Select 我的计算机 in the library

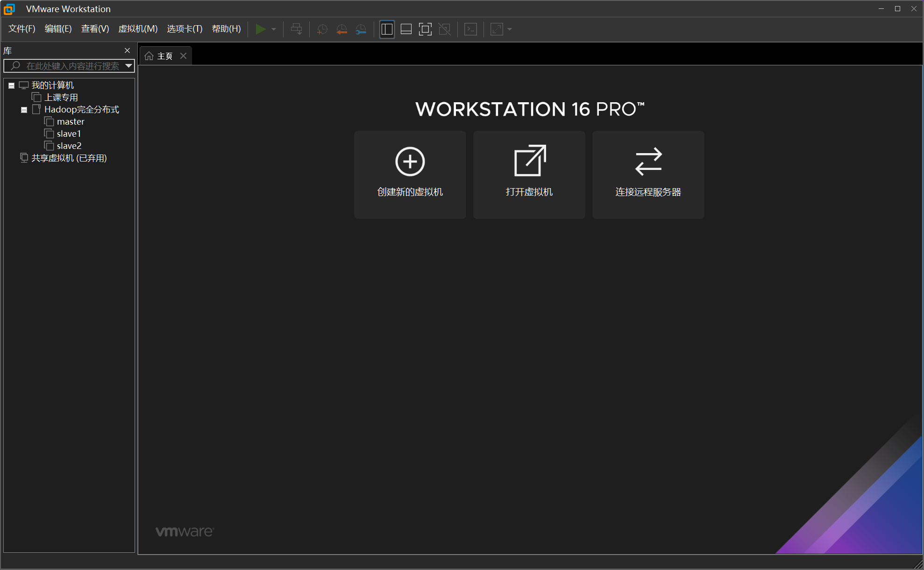52,85
